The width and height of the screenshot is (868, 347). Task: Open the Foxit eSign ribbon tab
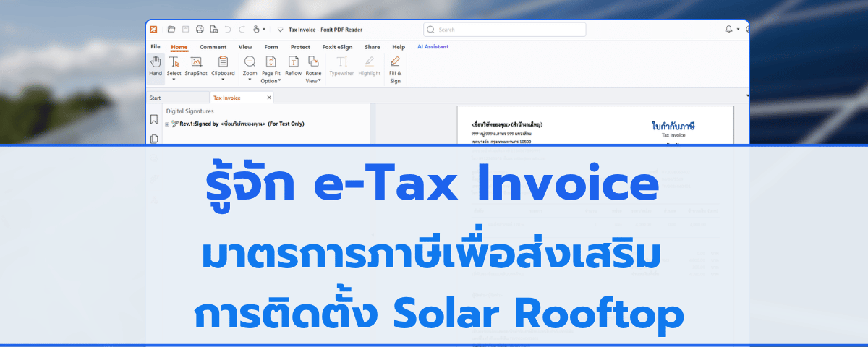(x=338, y=46)
